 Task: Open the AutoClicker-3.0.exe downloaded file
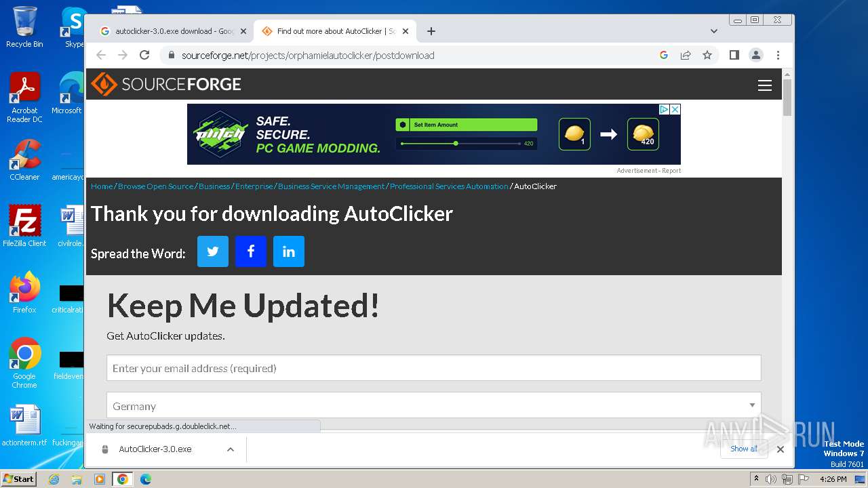coord(155,449)
